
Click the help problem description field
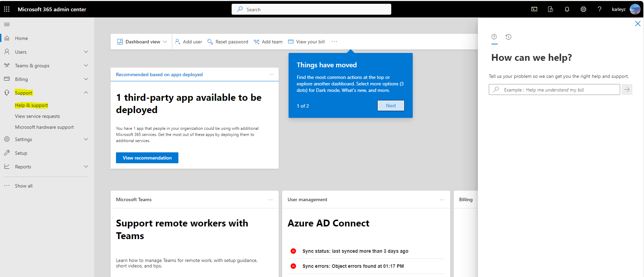click(x=554, y=89)
